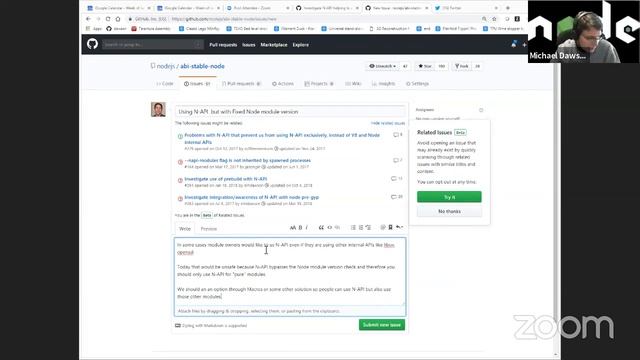Click the browser URL address bar
Image resolution: width=640 pixels, height=360 pixels.
pyautogui.click(x=302, y=19)
